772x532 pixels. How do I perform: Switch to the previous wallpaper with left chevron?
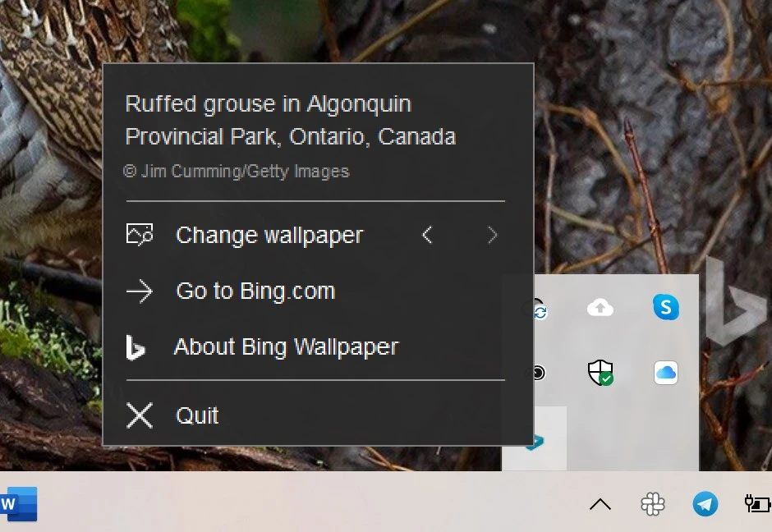point(427,235)
